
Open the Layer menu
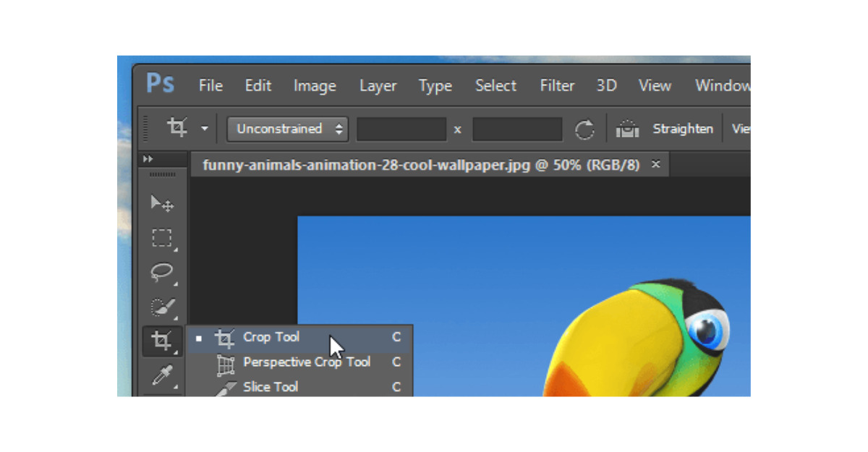pos(378,85)
